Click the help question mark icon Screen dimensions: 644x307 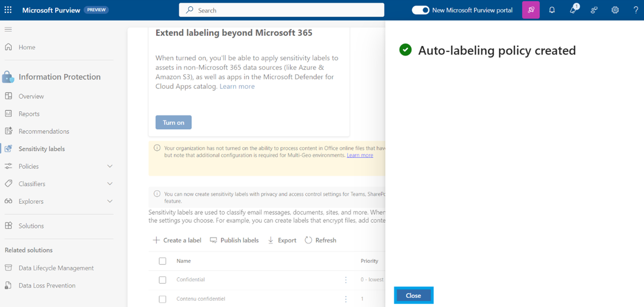coord(636,10)
